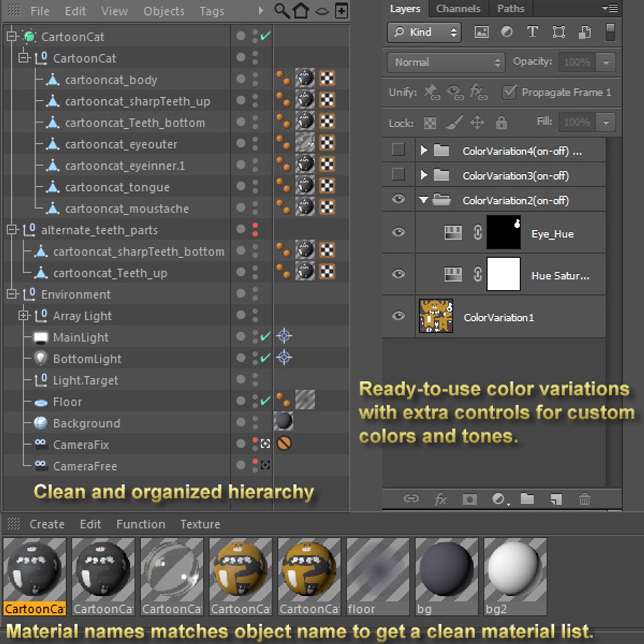Viewport: 644px width, 644px height.
Task: Click the lock position move icon
Action: (477, 122)
